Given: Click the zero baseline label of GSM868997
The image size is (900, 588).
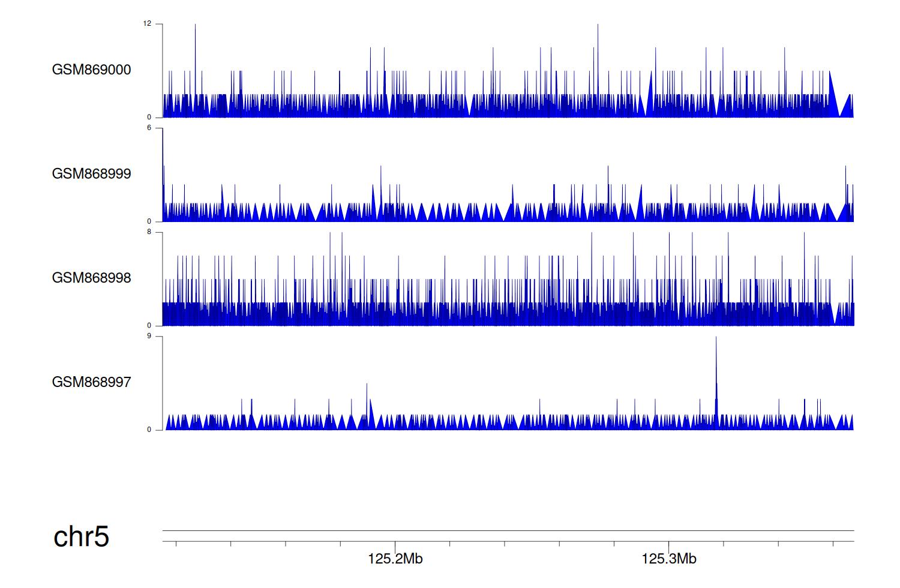Looking at the screenshot, I should [149, 430].
